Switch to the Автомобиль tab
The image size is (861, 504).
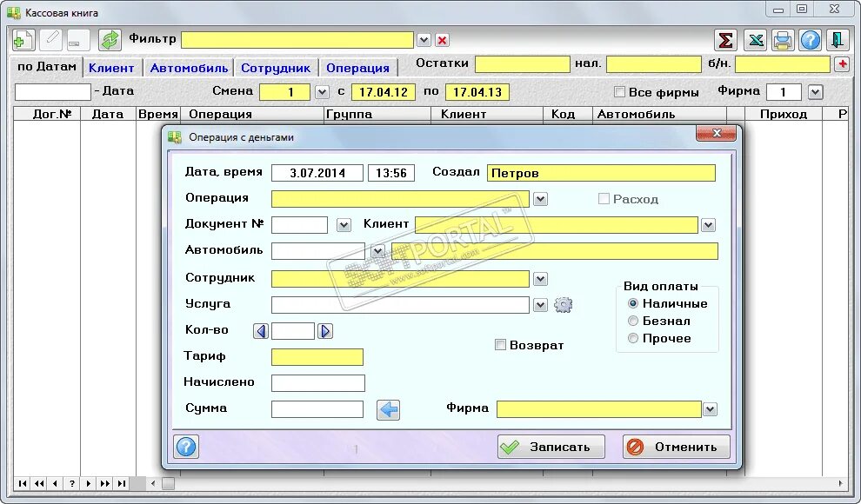[x=189, y=68]
